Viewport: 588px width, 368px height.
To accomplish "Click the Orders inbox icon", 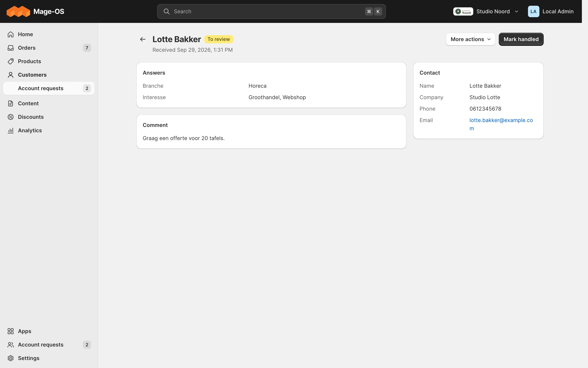I will tap(10, 48).
